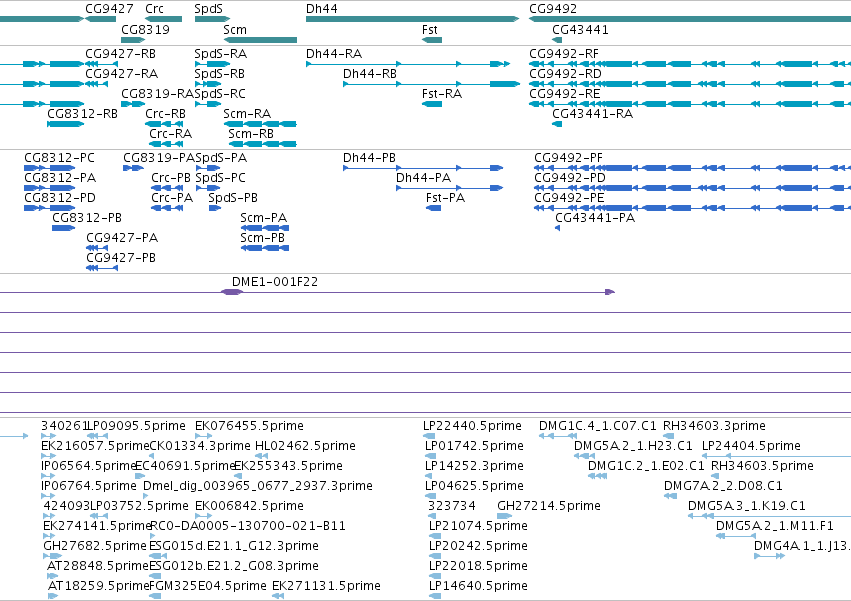Select the CG43441 gene label

click(x=580, y=30)
